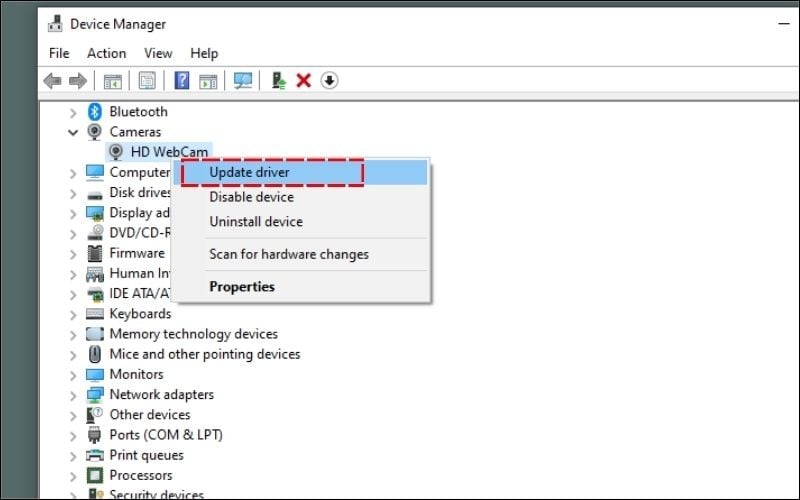The image size is (800, 500).
Task: Select the Firmware tree label
Action: coord(137,253)
